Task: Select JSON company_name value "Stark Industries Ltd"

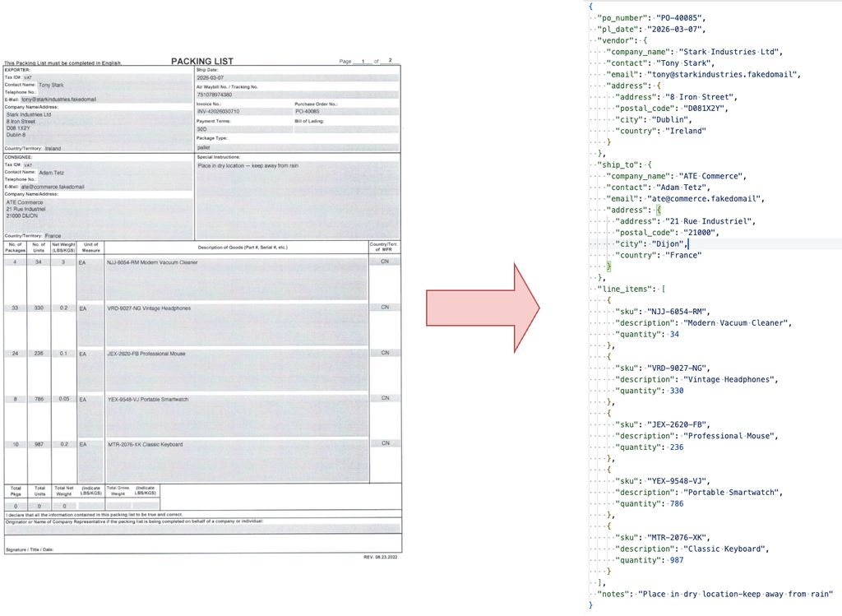Action: pyautogui.click(x=730, y=52)
